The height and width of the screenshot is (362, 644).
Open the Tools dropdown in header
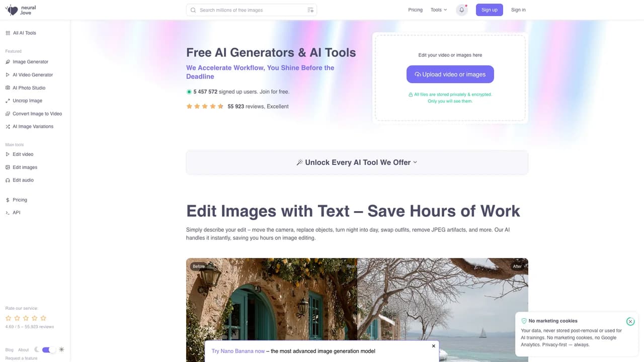click(x=439, y=10)
